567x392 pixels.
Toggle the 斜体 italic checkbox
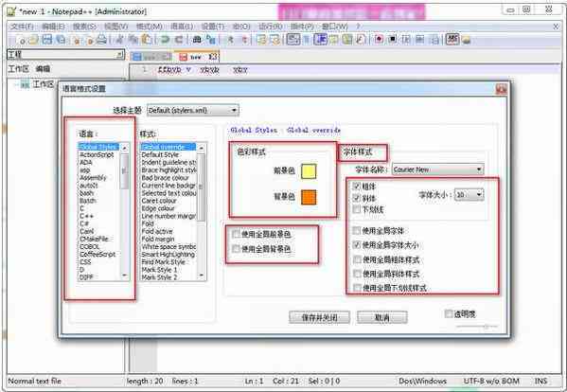pyautogui.click(x=357, y=198)
